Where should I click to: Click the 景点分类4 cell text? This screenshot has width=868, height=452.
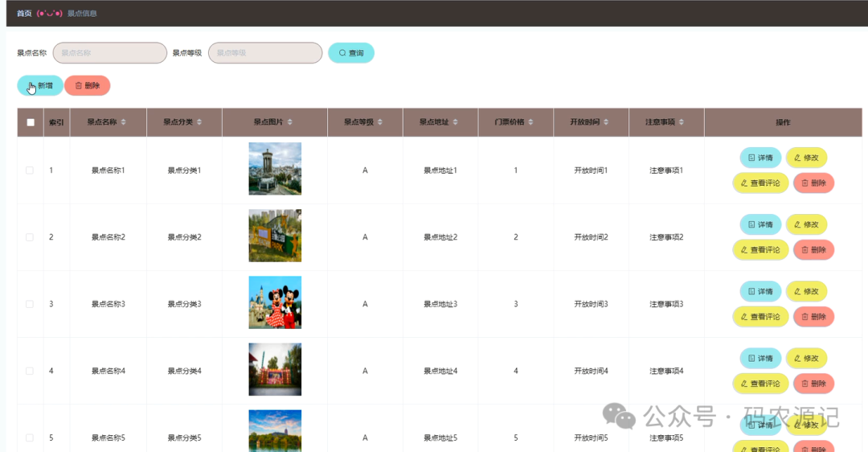[184, 371]
